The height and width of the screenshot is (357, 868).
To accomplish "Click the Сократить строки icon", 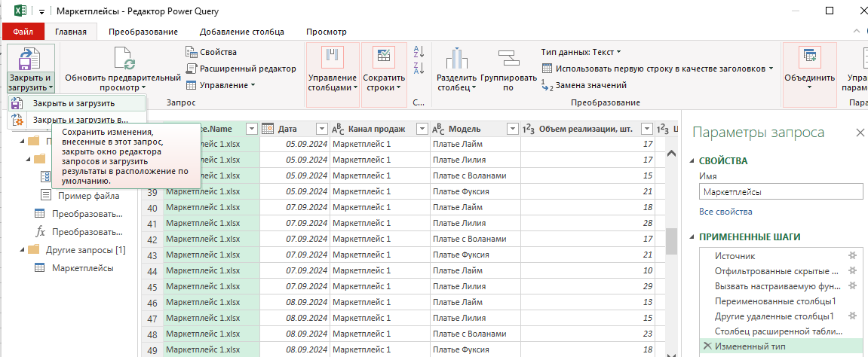I will 384,57.
